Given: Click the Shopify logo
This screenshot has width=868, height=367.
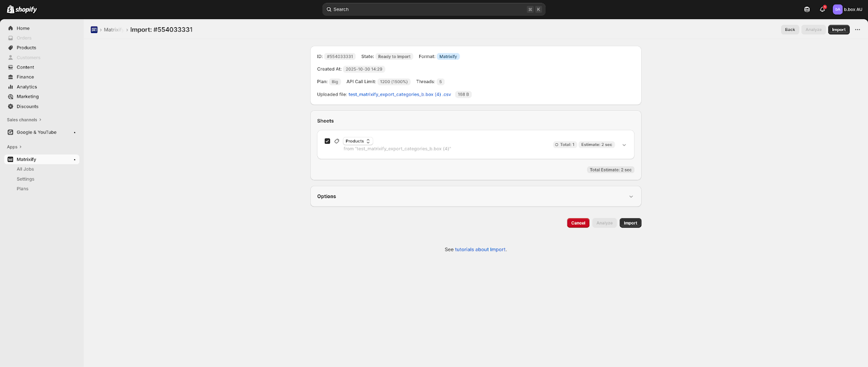Looking at the screenshot, I should click(x=22, y=9).
